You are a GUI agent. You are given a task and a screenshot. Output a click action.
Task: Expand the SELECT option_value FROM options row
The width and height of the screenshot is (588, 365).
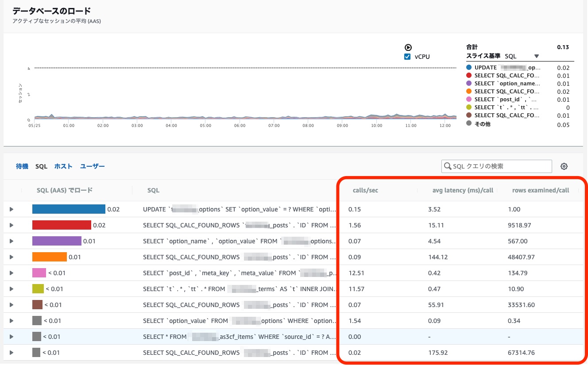pos(12,321)
